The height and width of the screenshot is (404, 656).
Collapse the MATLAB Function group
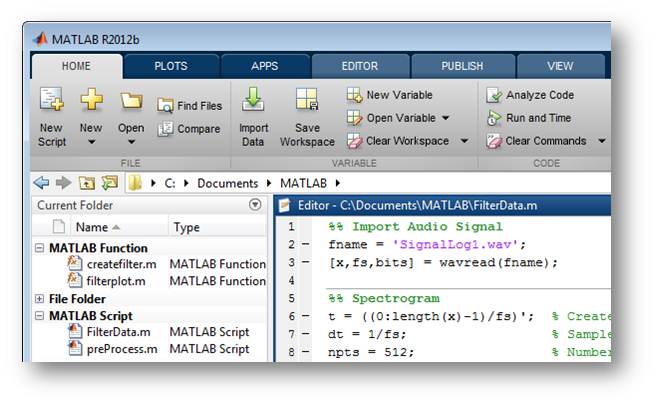point(39,248)
